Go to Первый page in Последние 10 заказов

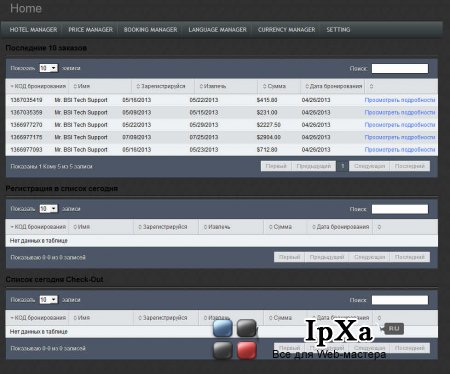[276, 166]
